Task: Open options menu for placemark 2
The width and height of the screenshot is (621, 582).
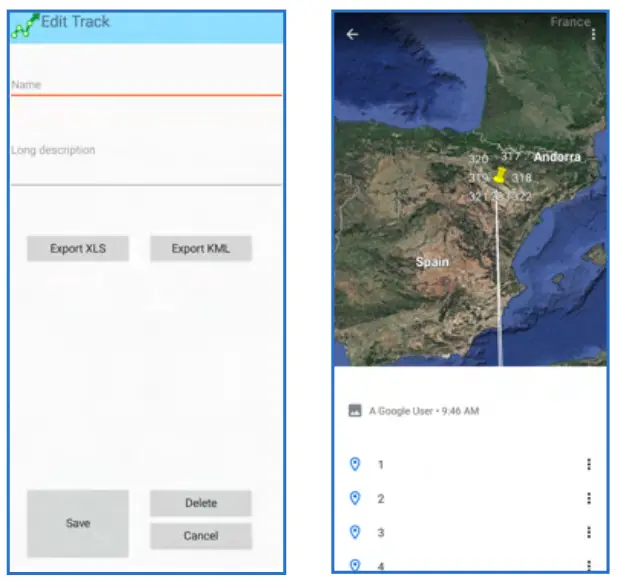Action: (x=589, y=498)
